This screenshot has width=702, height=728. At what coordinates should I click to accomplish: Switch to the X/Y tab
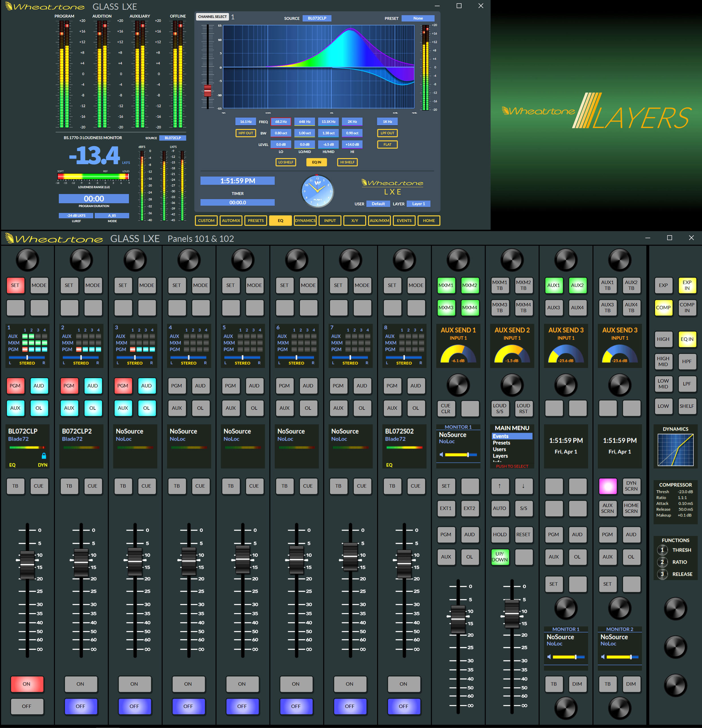355,221
